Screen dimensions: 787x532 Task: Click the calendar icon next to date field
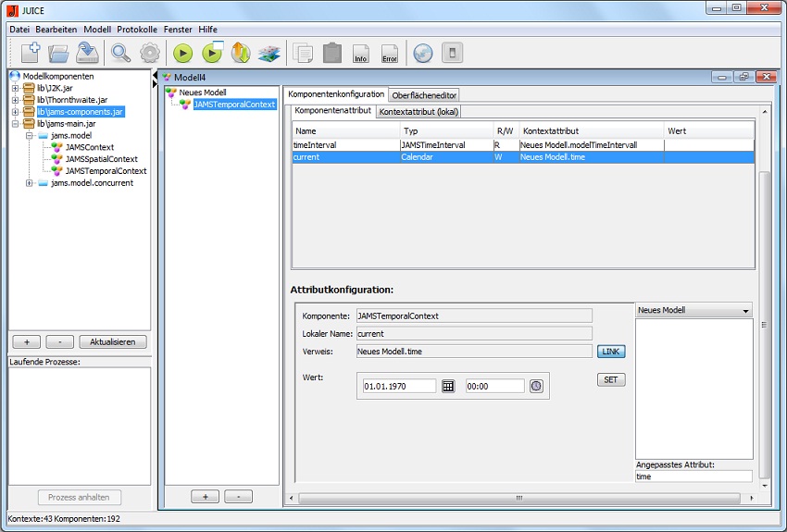click(448, 386)
